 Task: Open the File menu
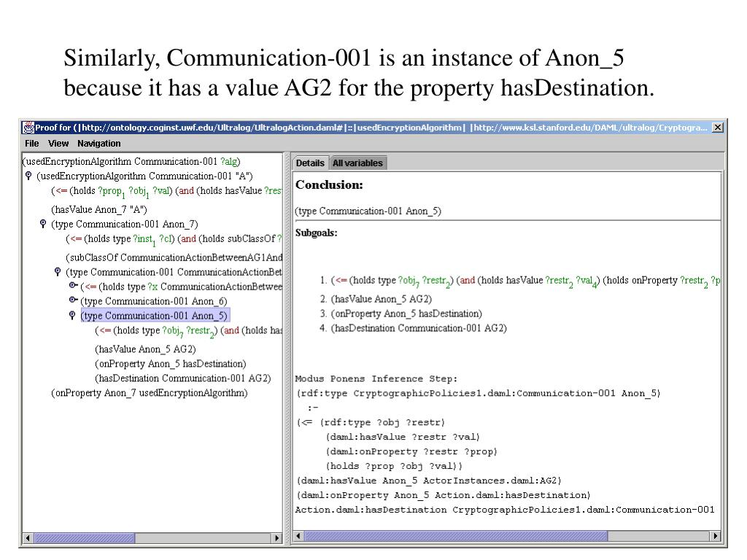pos(32,144)
